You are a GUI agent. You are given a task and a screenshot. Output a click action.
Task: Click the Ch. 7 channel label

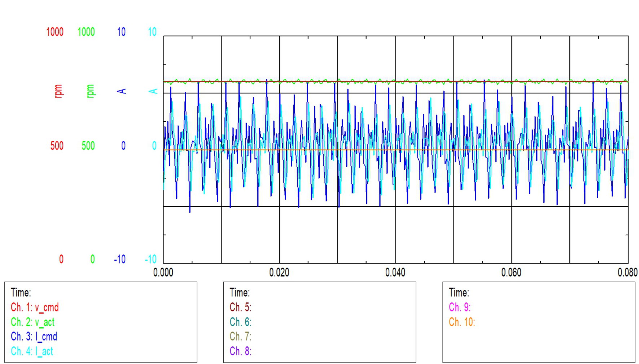(240, 337)
